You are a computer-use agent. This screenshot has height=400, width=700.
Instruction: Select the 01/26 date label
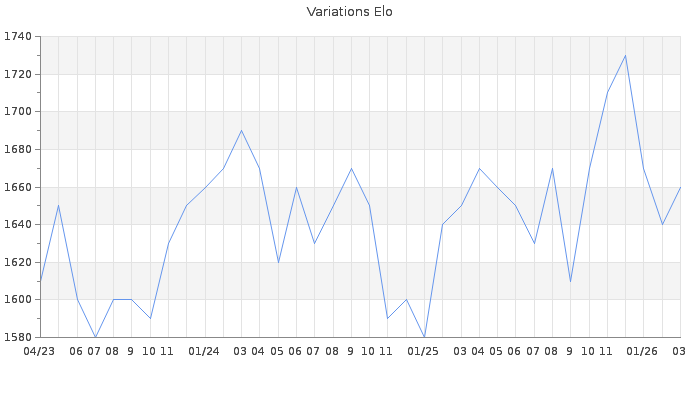(643, 351)
